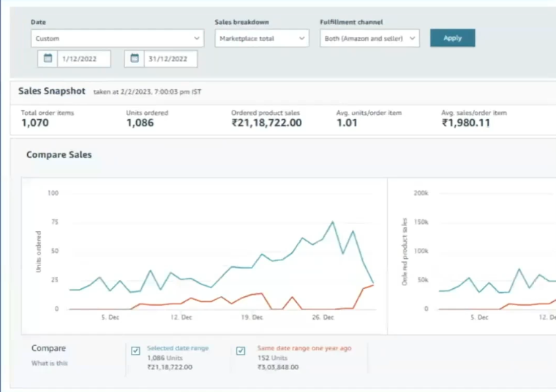This screenshot has height=392, width=556.
Task: Edit the end date field 31/12/2022
Action: 170,59
